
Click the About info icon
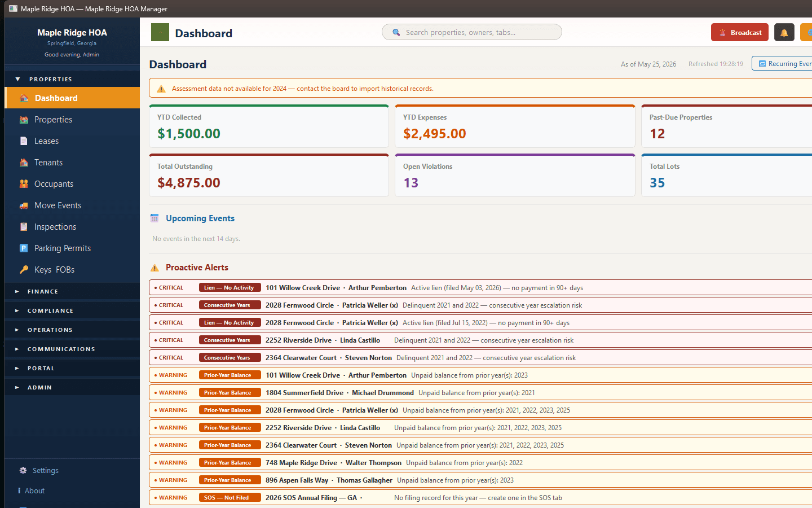19,491
